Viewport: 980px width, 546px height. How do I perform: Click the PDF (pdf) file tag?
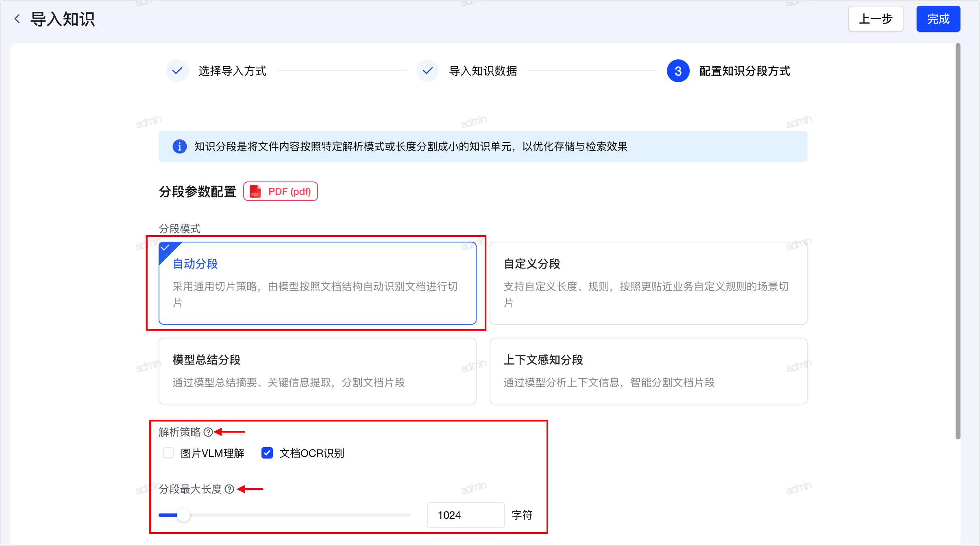click(x=280, y=191)
